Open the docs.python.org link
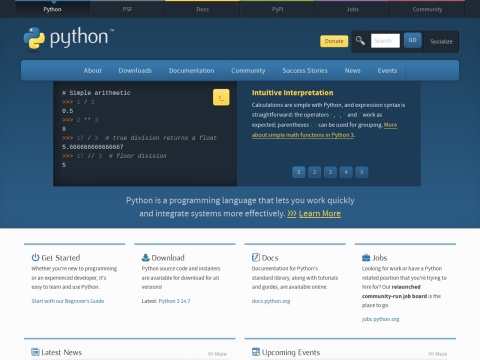Image resolution: width=480 pixels, height=360 pixels. point(271,301)
